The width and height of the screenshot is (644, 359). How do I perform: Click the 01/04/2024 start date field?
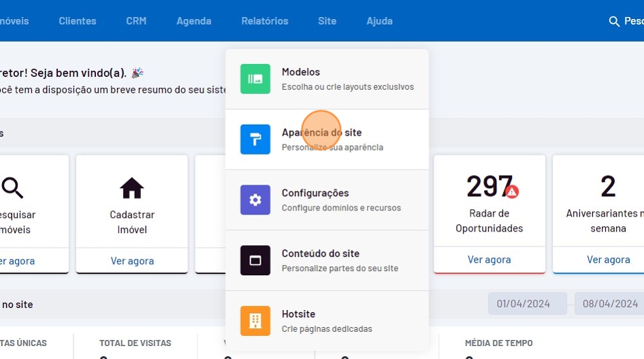527,304
